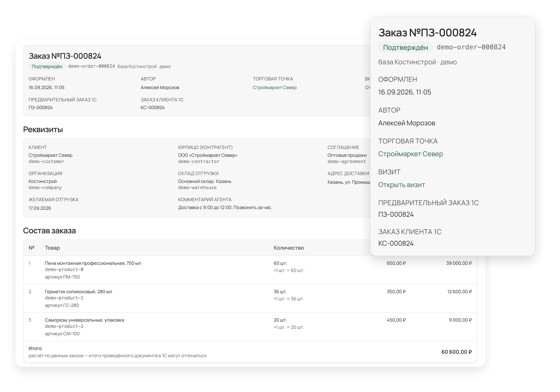Click the 20 шт. quantity cell
The height and width of the screenshot is (392, 560).
280,320
